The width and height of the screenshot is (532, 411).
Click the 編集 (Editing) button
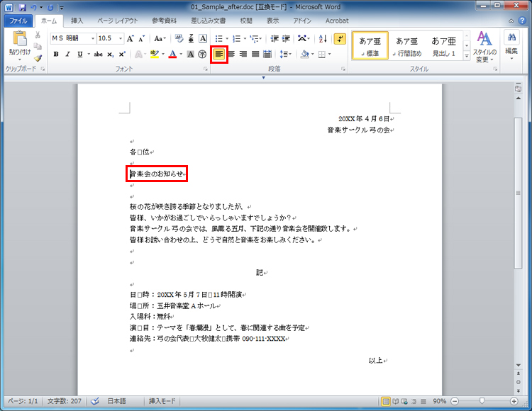511,45
